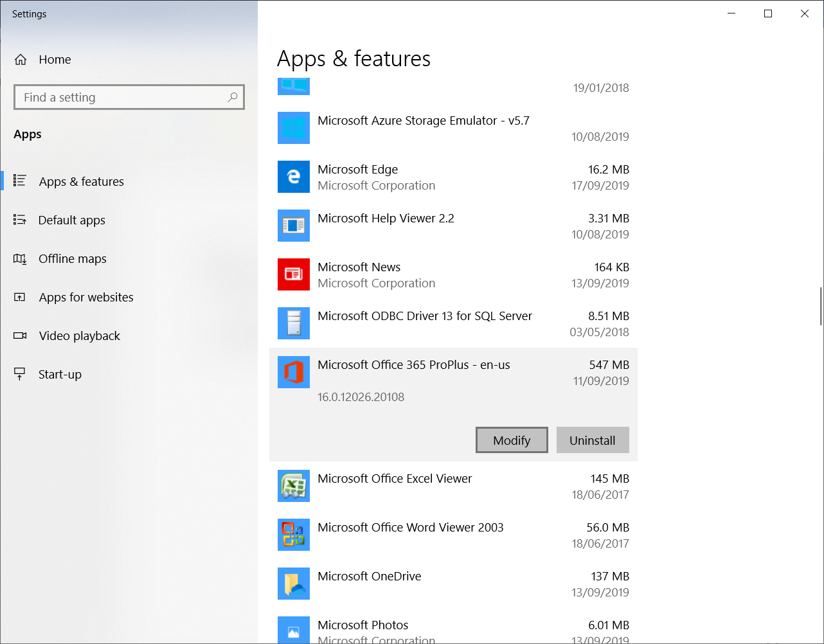Select the Apps & features sidebar icon
Screen dimensions: 824x644
(20, 181)
